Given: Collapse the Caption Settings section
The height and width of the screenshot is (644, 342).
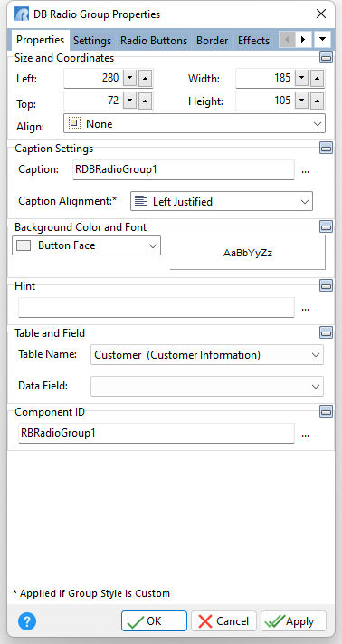Looking at the screenshot, I should 326,148.
